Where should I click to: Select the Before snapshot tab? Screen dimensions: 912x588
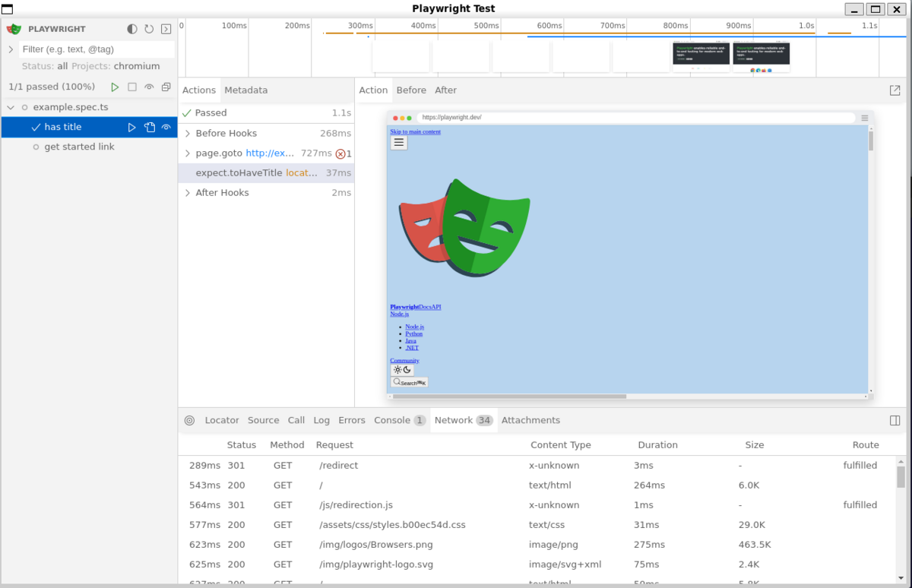[x=411, y=90]
